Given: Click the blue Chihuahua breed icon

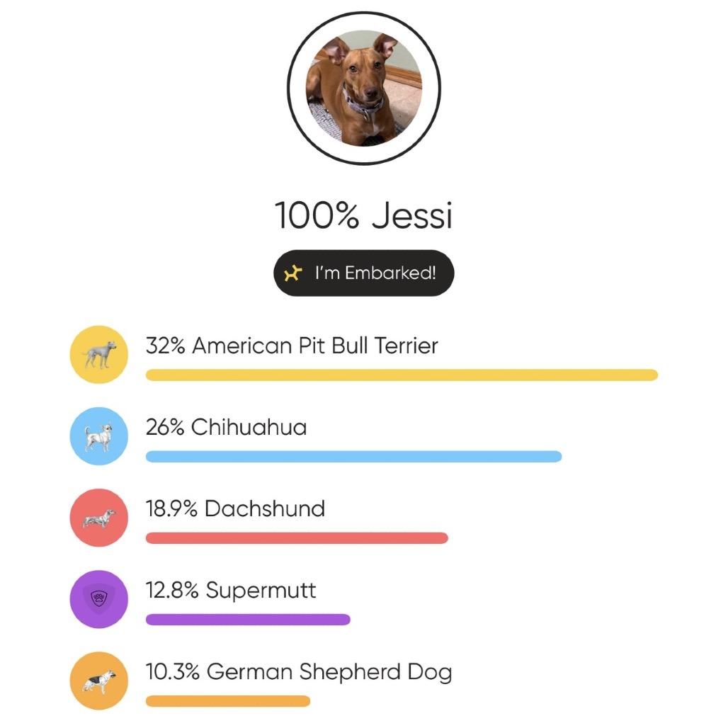Looking at the screenshot, I should click(99, 436).
